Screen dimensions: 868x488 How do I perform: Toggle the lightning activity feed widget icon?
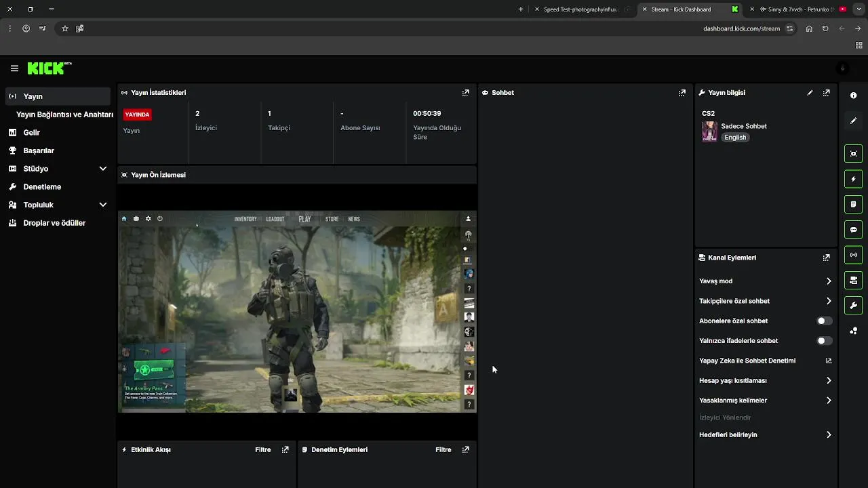(854, 179)
